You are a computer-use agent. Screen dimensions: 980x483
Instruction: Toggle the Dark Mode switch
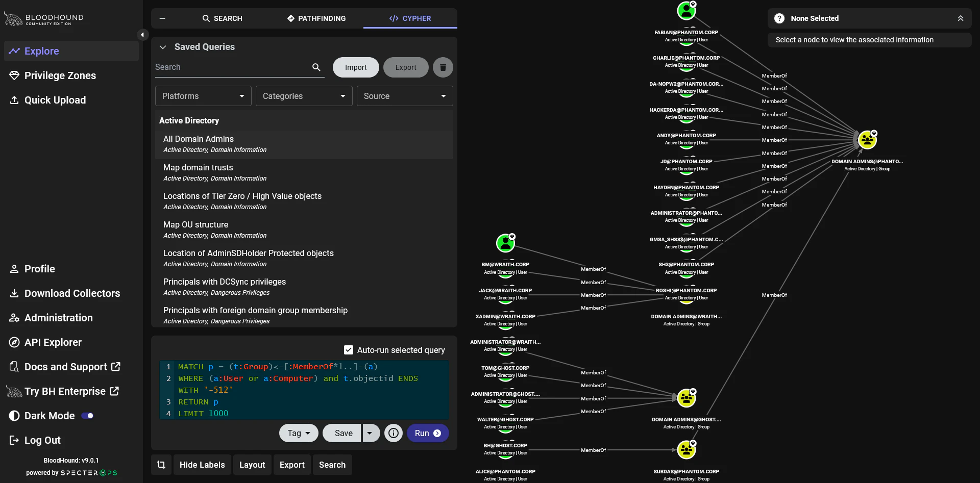point(88,416)
